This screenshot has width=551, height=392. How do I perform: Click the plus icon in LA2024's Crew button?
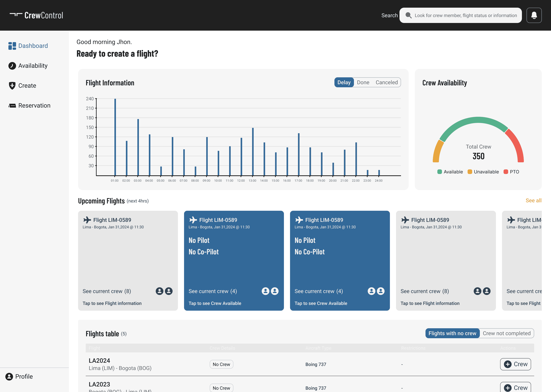[508, 364]
